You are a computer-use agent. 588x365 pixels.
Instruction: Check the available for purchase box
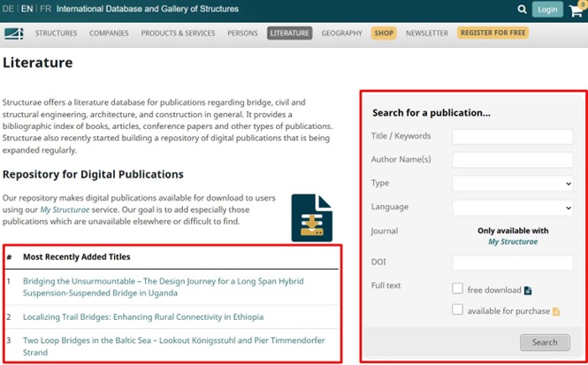457,310
